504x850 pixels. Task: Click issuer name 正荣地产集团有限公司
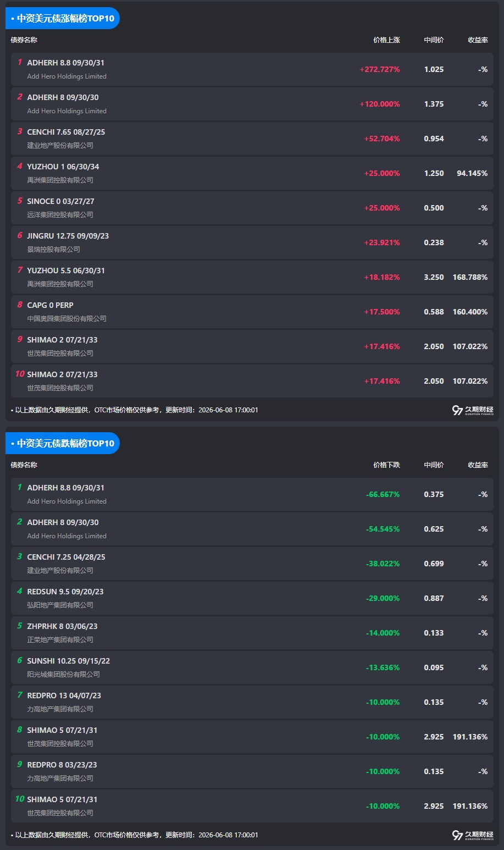point(60,640)
